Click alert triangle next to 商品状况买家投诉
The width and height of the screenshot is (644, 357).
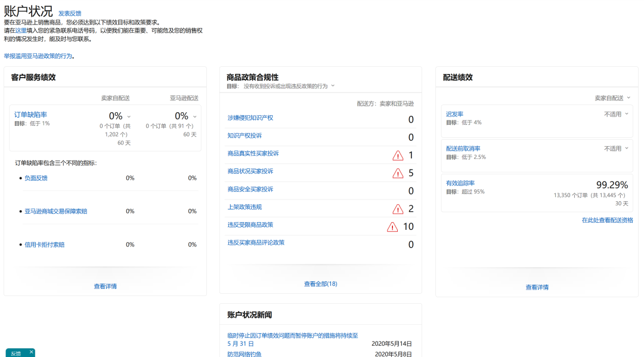(399, 173)
